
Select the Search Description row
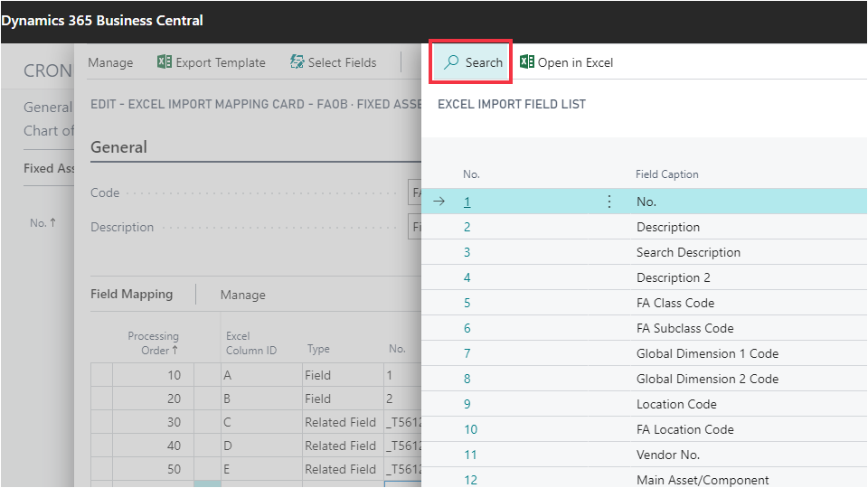(688, 252)
